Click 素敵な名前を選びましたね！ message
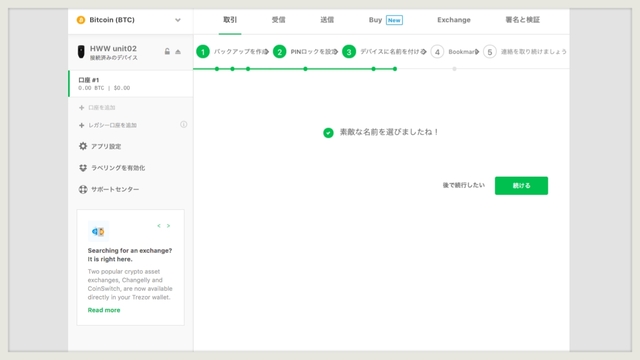Image resolution: width=640 pixels, height=360 pixels. pos(389,132)
